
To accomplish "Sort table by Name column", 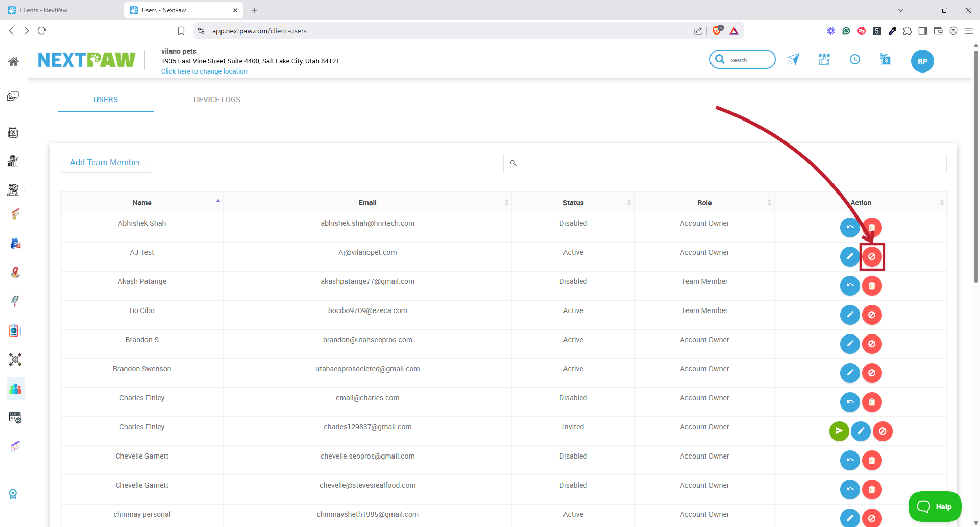I will pyautogui.click(x=142, y=203).
